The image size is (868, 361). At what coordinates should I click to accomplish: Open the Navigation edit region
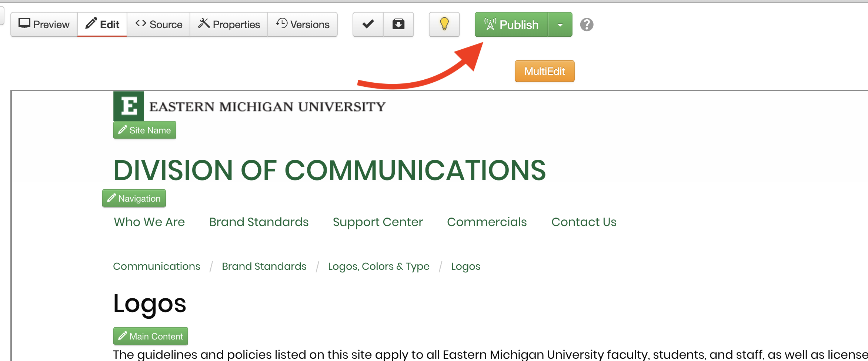[134, 198]
